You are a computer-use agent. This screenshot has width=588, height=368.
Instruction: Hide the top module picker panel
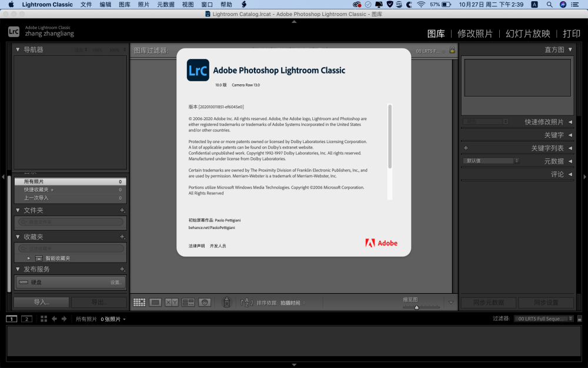point(294,22)
